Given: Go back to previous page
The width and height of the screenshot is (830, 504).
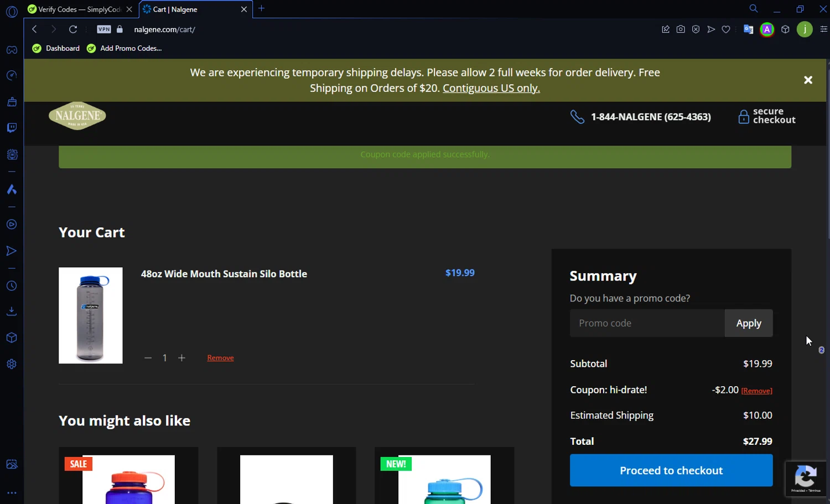Looking at the screenshot, I should point(34,29).
